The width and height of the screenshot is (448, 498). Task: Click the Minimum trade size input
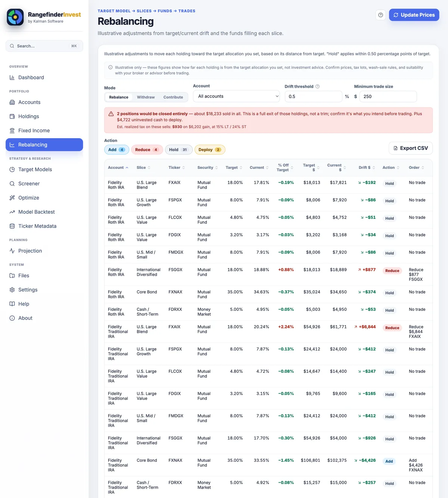coord(388,96)
